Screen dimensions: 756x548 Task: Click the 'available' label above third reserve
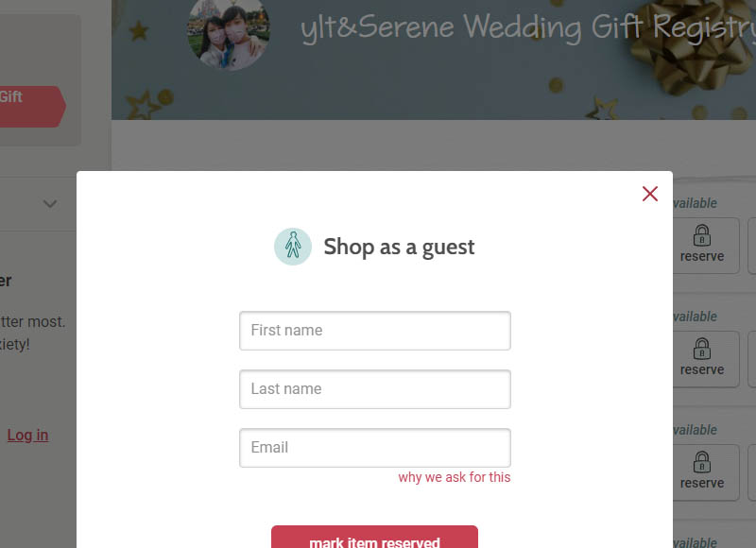point(695,430)
